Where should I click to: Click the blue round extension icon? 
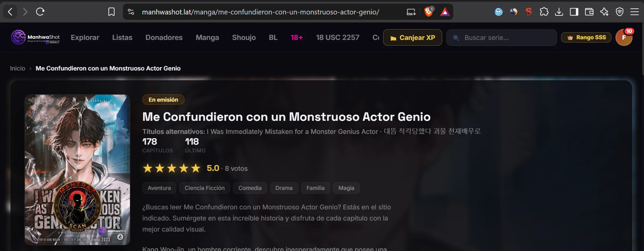pos(499,12)
